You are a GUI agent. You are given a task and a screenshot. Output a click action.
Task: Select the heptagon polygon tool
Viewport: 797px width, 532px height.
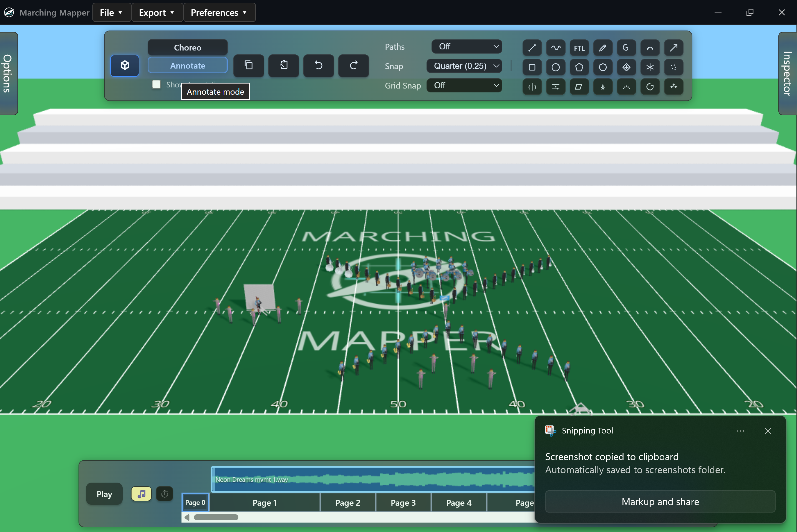(603, 67)
